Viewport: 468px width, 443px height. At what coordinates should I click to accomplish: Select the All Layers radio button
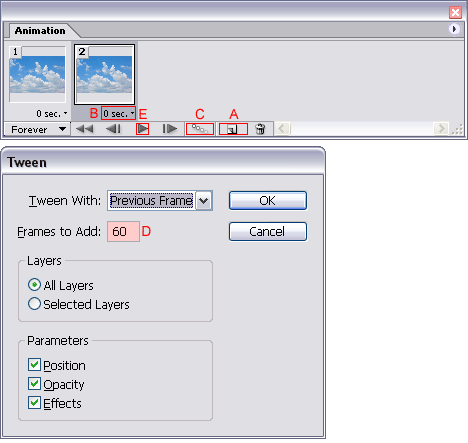35,285
